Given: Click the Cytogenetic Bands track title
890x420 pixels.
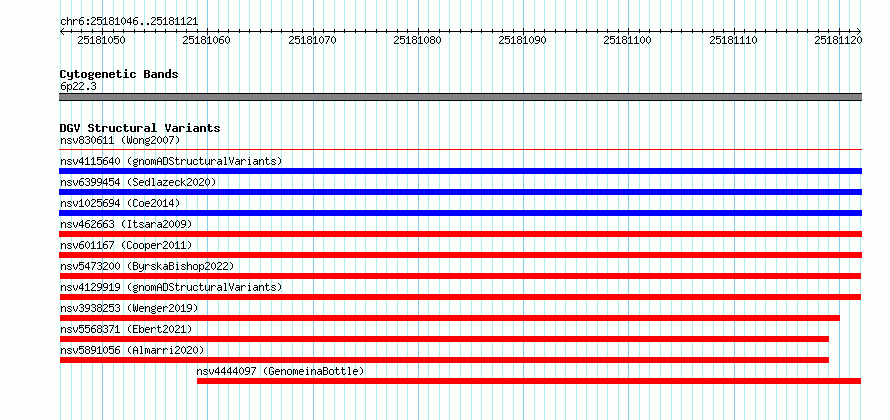Looking at the screenshot, I should (119, 74).
